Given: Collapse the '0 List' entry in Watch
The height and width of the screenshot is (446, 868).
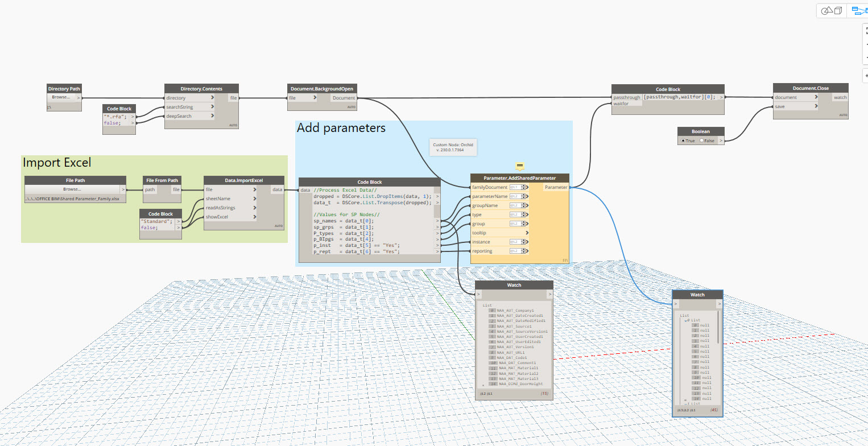Looking at the screenshot, I should 685,320.
